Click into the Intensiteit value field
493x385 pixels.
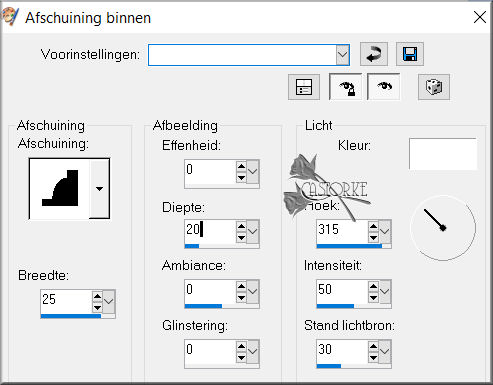coord(342,290)
